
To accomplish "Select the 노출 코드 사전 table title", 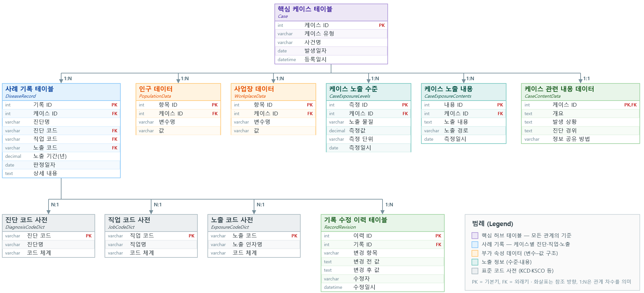I will [x=232, y=220].
